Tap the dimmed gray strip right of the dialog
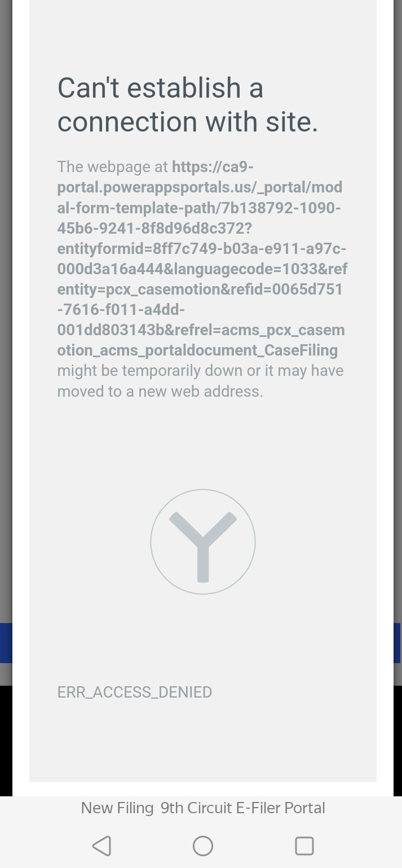The image size is (402, 868). point(397,310)
